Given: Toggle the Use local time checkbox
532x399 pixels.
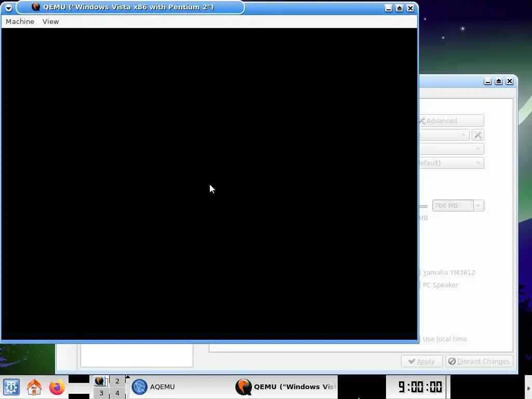Looking at the screenshot, I should coord(443,339).
